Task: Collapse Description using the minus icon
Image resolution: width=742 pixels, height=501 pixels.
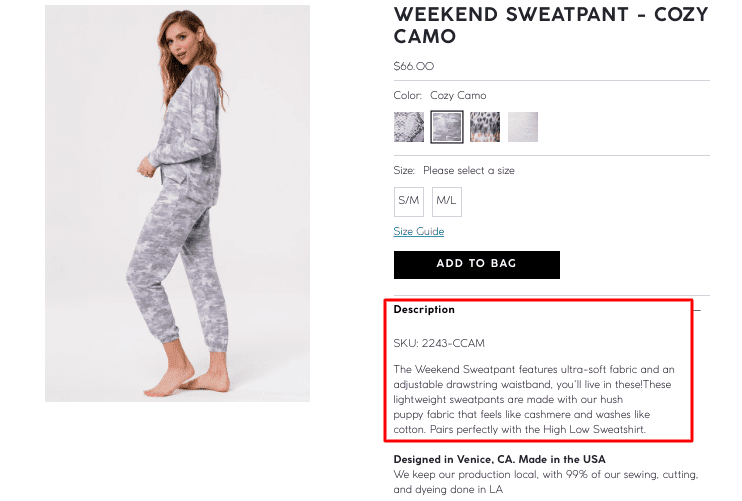Action: coord(697,311)
